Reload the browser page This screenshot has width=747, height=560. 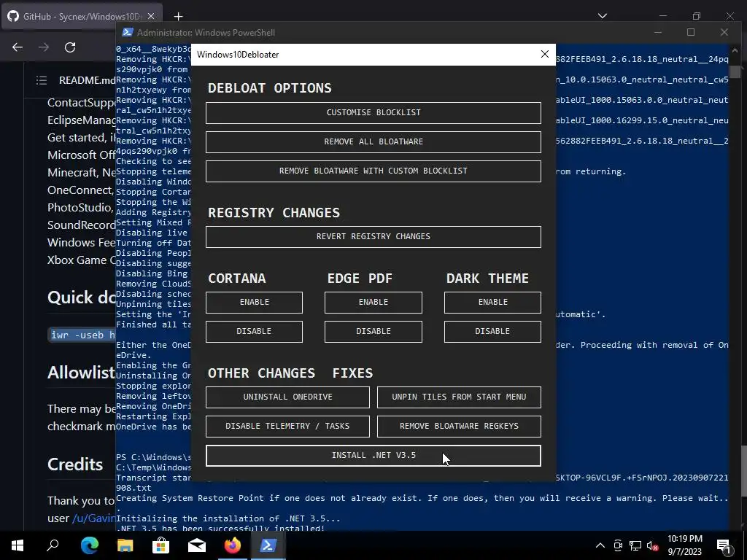tap(70, 47)
